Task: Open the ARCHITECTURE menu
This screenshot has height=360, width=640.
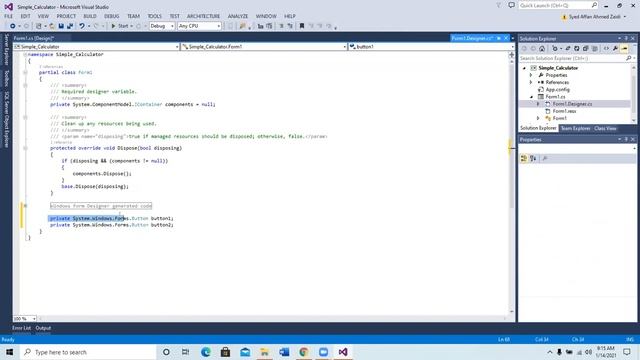Action: [x=203, y=16]
